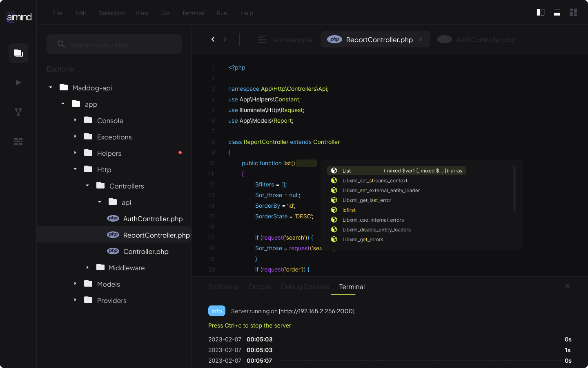Expand the Console folder
The width and height of the screenshot is (588, 368).
[x=75, y=120]
